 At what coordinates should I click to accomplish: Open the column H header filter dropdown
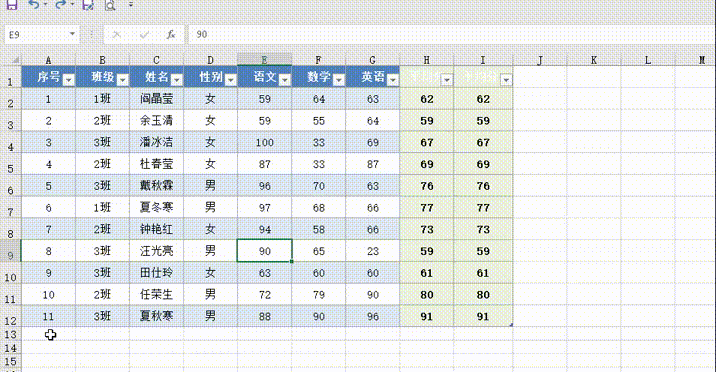click(x=447, y=80)
